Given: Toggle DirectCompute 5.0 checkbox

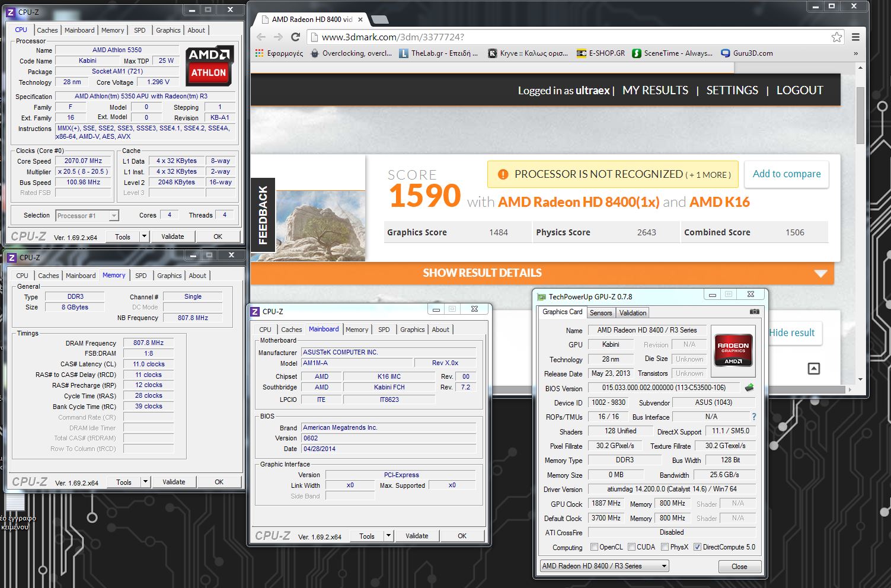Looking at the screenshot, I should point(697,547).
